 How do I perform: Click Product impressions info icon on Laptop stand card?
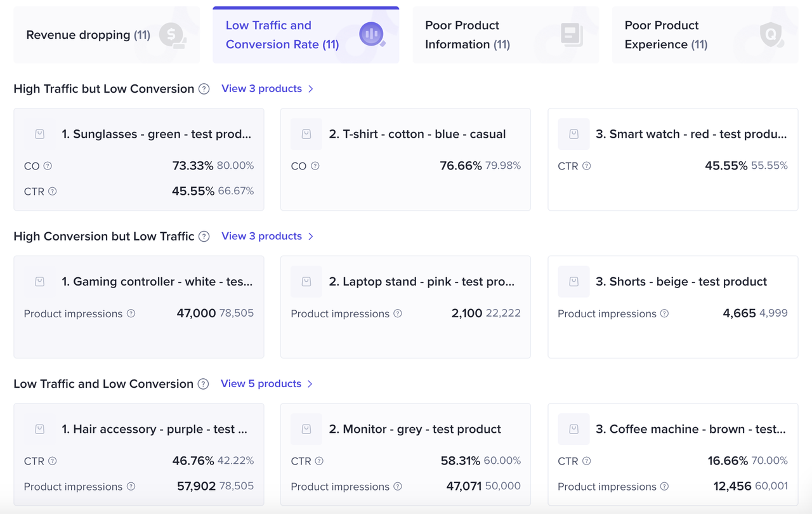point(398,313)
